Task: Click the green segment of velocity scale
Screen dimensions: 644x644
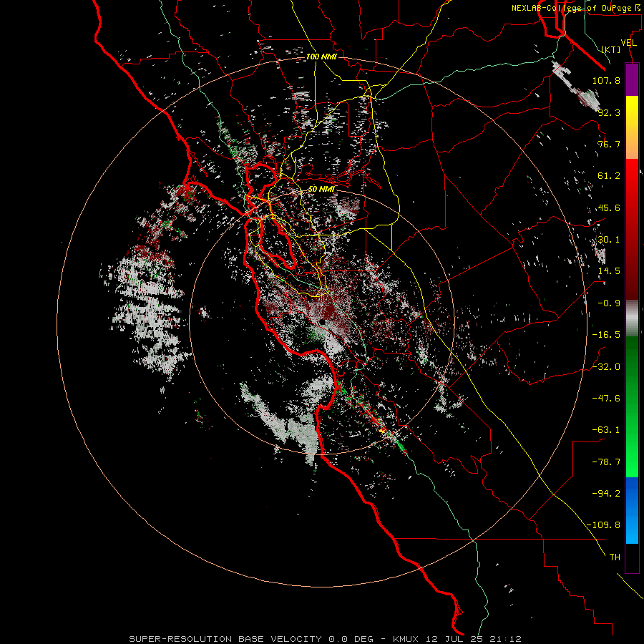Action: tap(632, 407)
